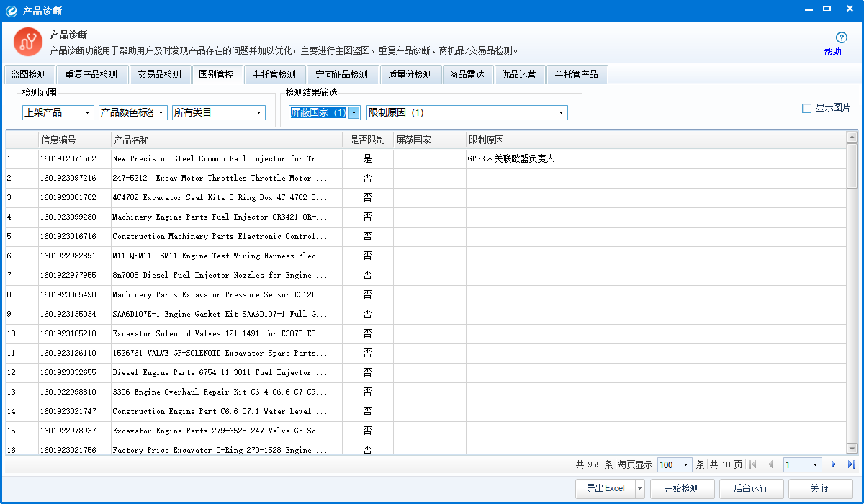The height and width of the screenshot is (504, 864).
Task: Expand the 所有类目 category dropdown
Action: 219,112
